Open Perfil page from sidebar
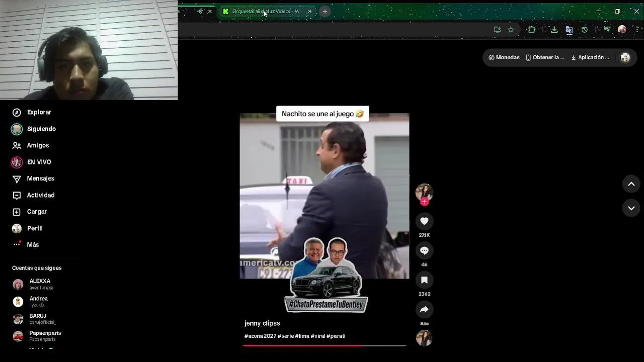This screenshot has width=644, height=362. coord(28,228)
